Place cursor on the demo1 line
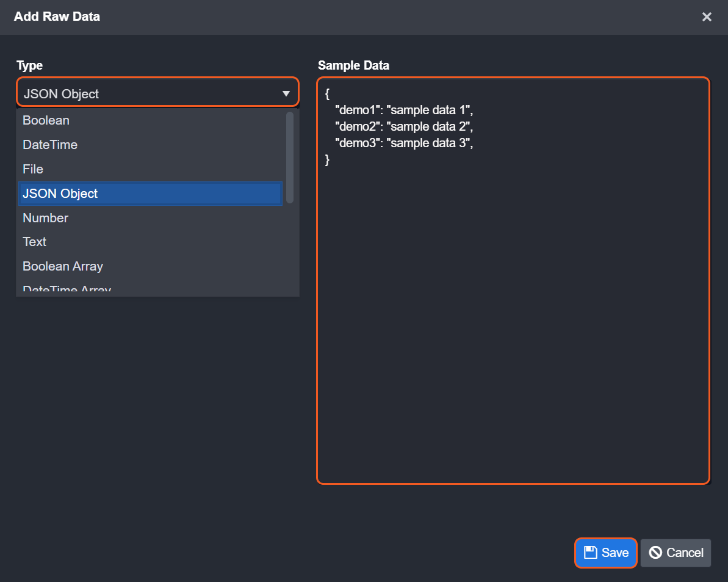Image resolution: width=728 pixels, height=582 pixels. pyautogui.click(x=404, y=111)
